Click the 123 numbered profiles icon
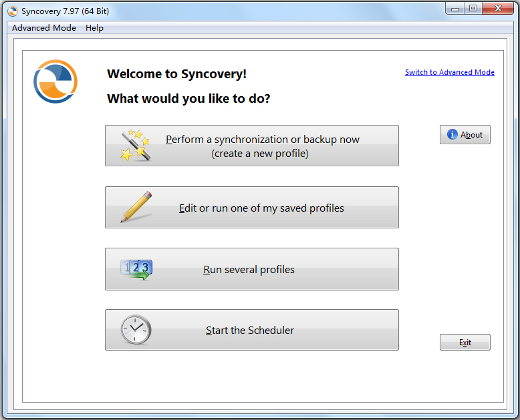 pyautogui.click(x=136, y=269)
